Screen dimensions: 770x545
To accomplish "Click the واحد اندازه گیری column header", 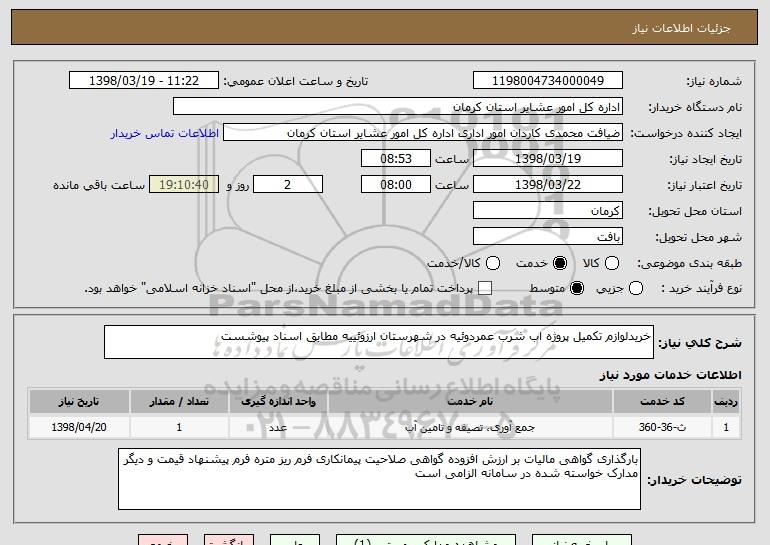I will [x=278, y=402].
